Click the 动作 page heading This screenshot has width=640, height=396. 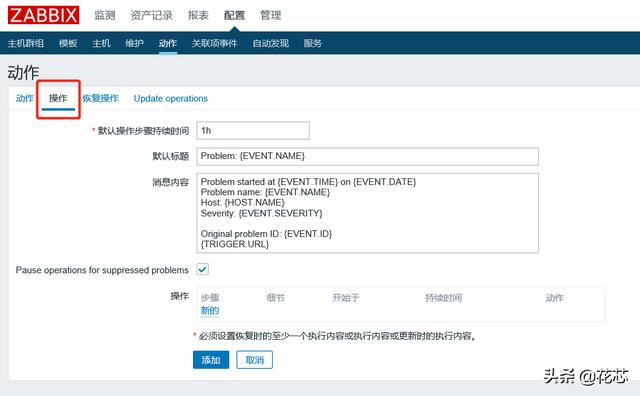pyautogui.click(x=23, y=73)
